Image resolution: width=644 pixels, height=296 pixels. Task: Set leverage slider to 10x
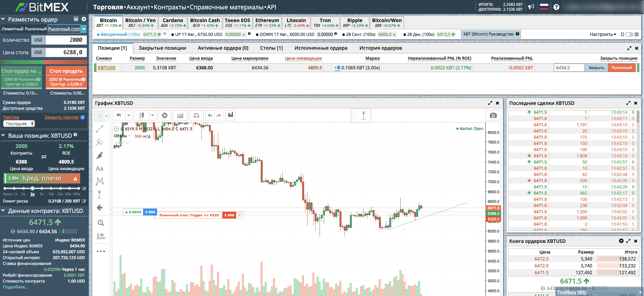pos(51,188)
